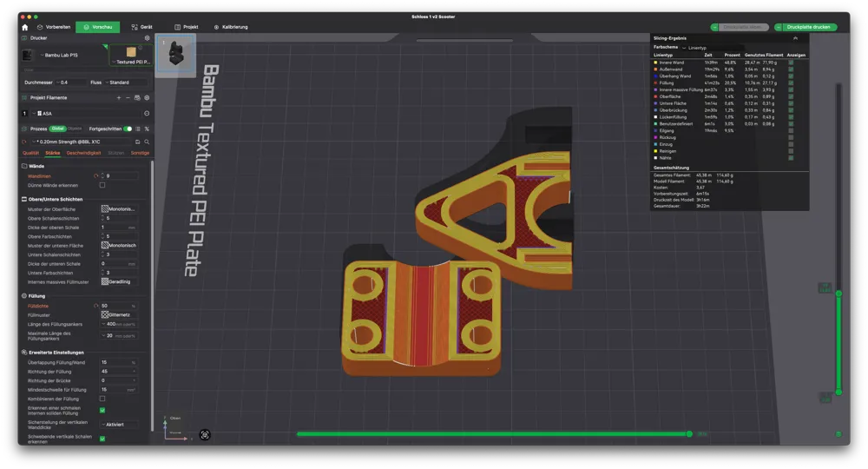Viewport: 868px width, 469px height.
Task: Open the Textured PEI Plate bed type dropdown
Action: pos(131,62)
